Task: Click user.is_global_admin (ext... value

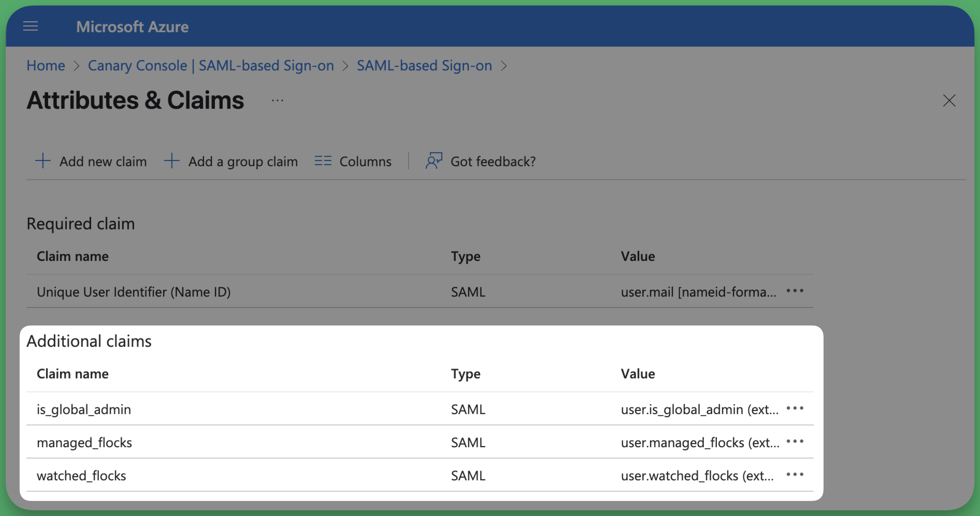Action: (700, 409)
